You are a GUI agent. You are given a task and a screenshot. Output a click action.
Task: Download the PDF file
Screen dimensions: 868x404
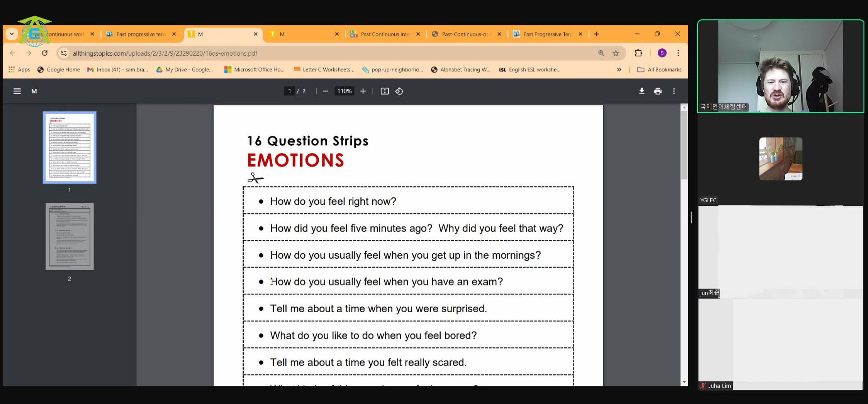642,91
